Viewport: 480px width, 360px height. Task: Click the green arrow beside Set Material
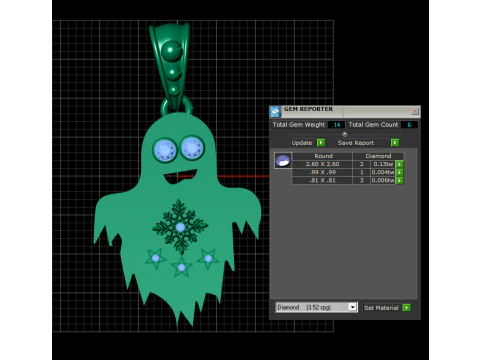406,308
